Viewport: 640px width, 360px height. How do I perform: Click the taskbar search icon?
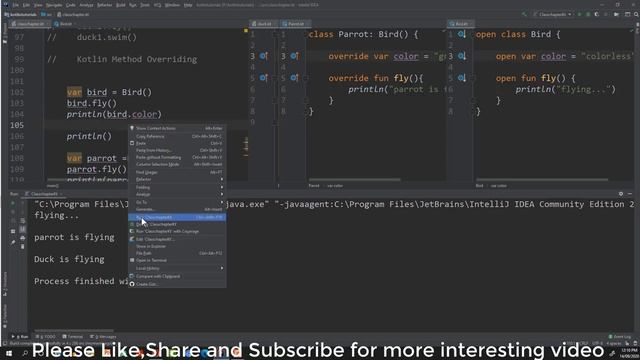click(x=25, y=353)
